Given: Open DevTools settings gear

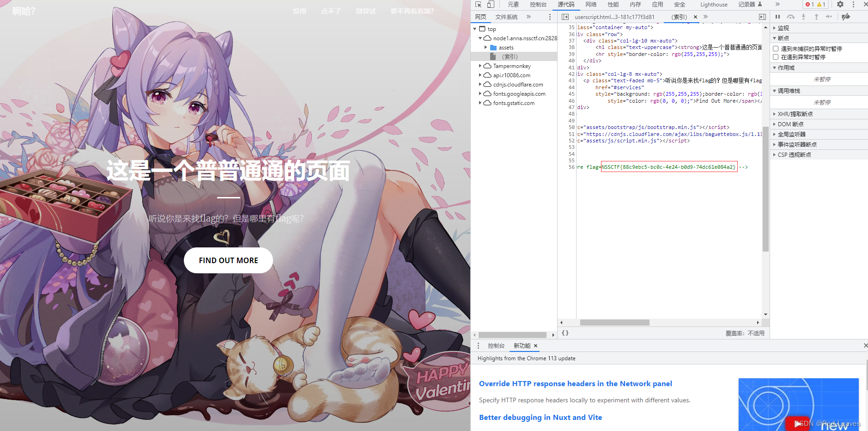Looking at the screenshot, I should pos(840,5).
